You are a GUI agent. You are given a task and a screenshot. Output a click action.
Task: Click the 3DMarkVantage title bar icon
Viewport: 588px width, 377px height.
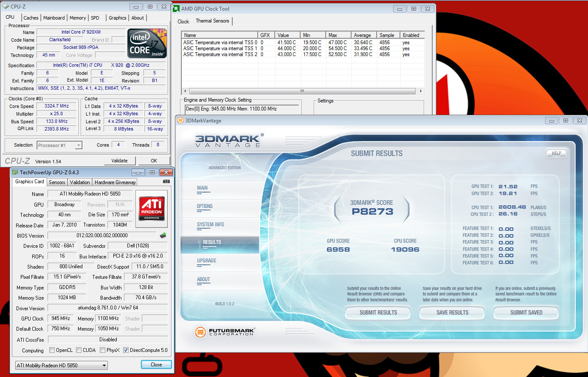pos(180,120)
